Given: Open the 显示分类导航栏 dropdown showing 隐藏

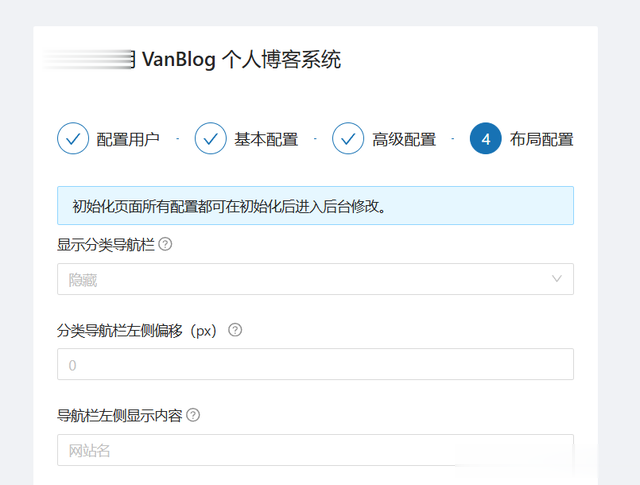Looking at the screenshot, I should coord(316,279).
